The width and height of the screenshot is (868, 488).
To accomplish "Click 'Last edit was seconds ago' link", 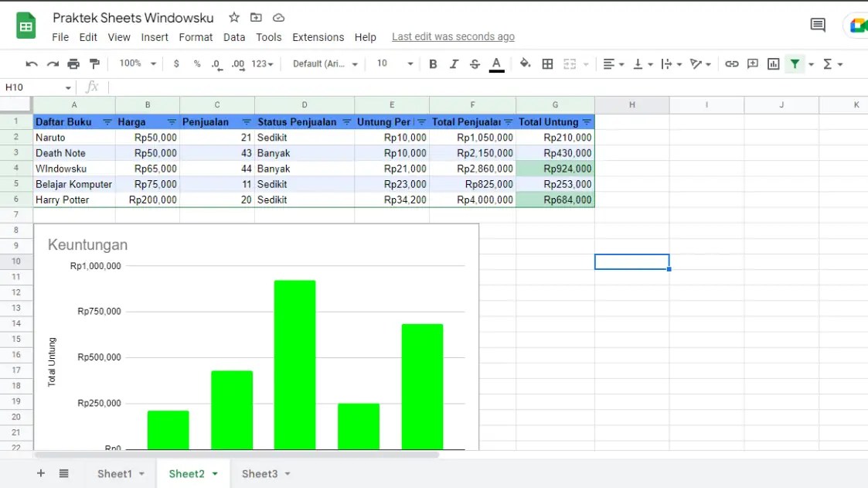I will (454, 36).
